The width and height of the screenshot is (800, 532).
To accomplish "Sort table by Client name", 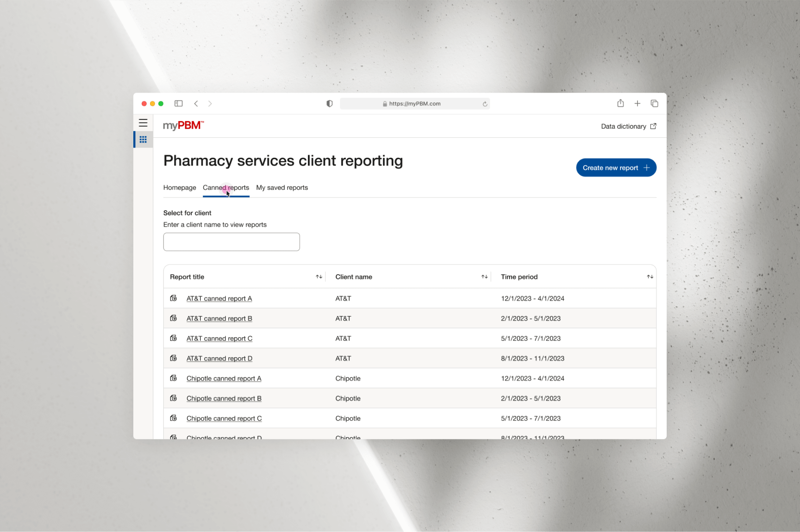I will coord(484,277).
